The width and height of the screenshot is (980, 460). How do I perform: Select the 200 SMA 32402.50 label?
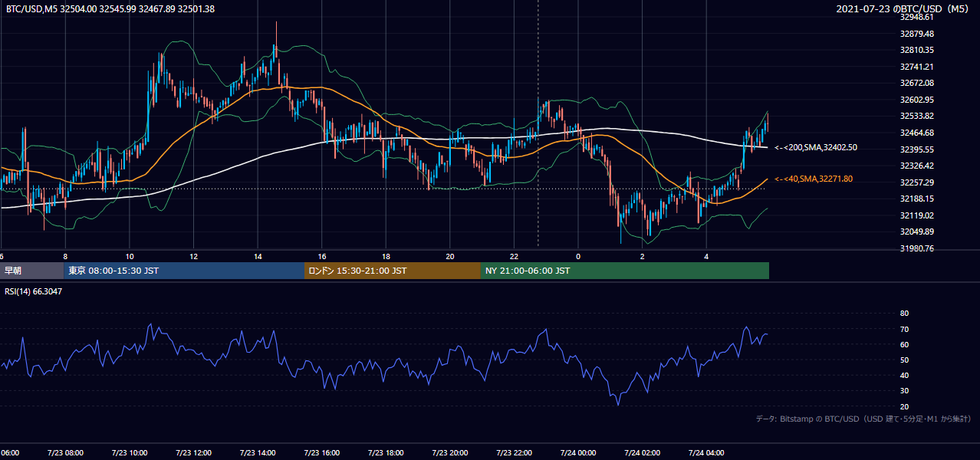click(816, 147)
